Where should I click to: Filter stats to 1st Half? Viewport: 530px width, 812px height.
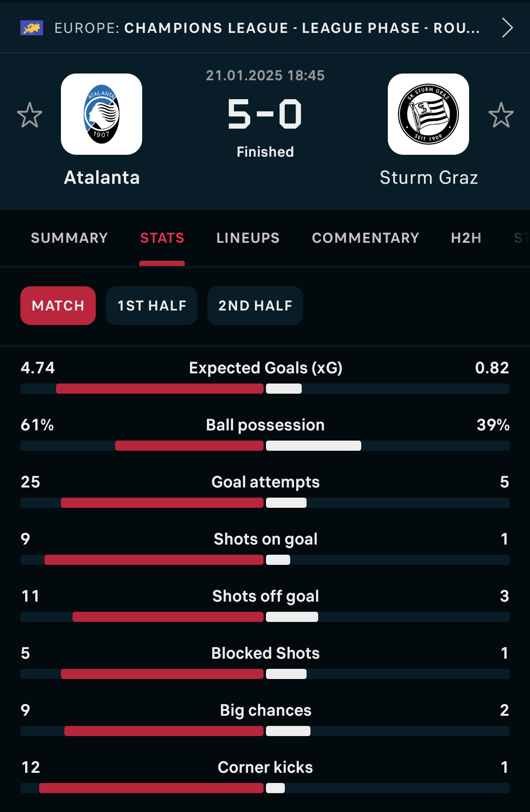[x=151, y=306]
